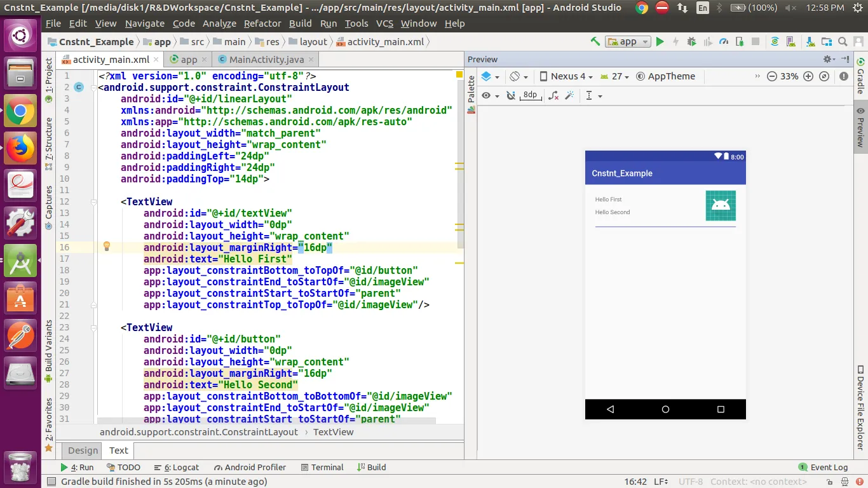
Task: Open the app run configuration dropdown
Action: (628, 42)
